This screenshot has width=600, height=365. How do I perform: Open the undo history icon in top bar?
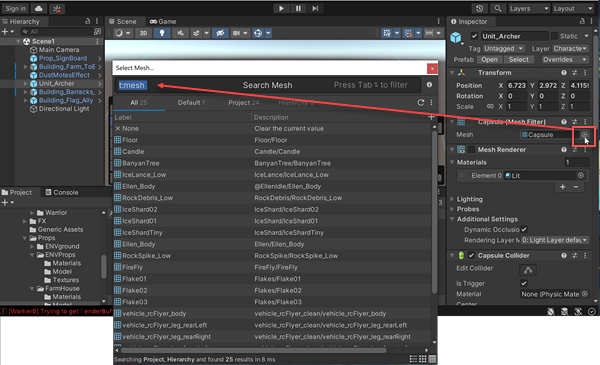coord(479,8)
